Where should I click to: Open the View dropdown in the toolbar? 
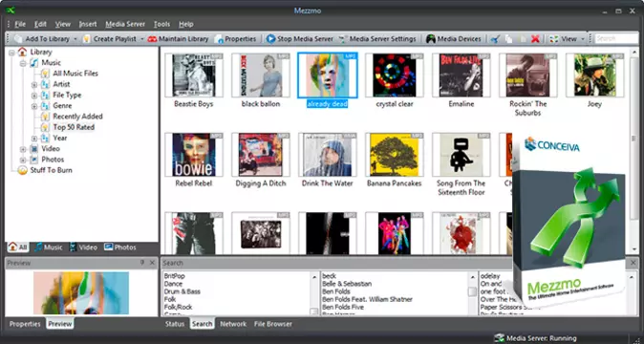pos(583,39)
